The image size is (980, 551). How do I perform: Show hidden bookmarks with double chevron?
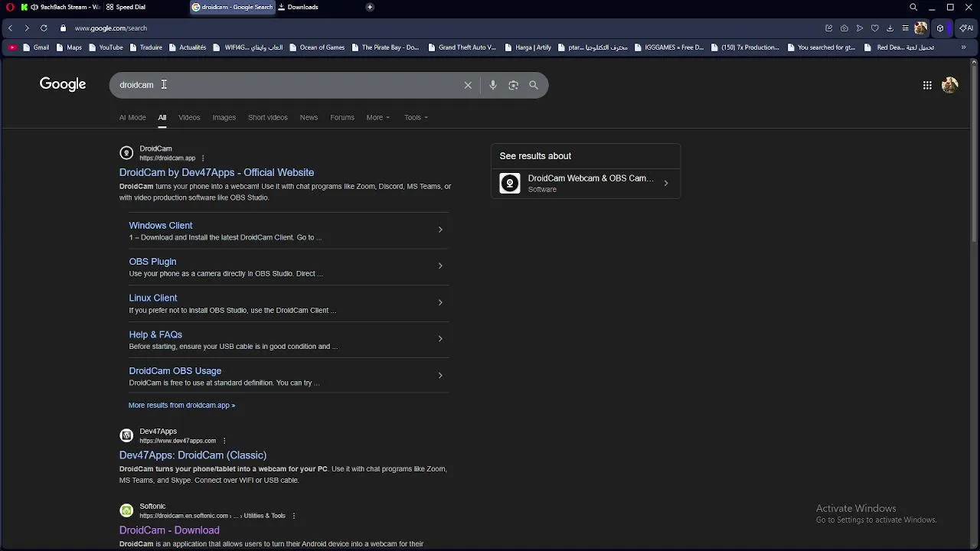point(963,47)
